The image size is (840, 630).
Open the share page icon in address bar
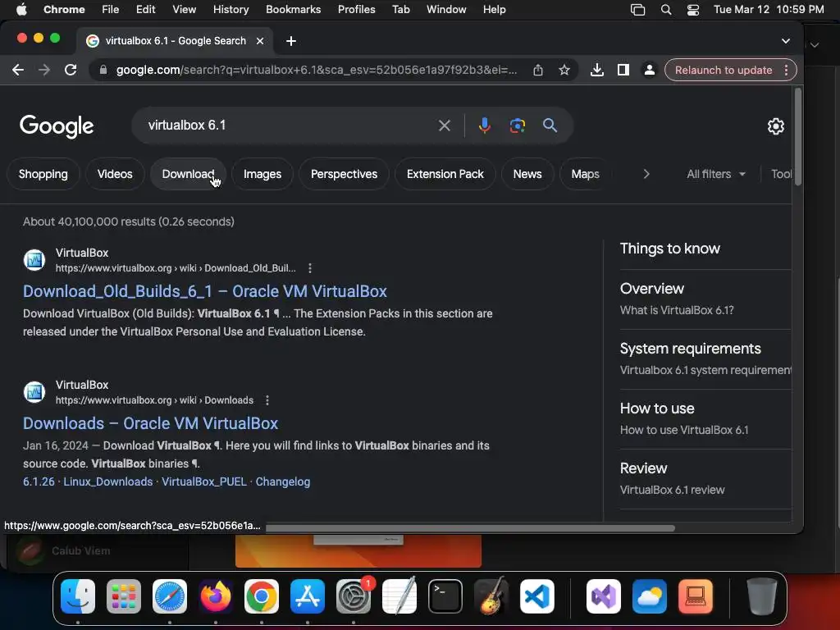point(538,70)
